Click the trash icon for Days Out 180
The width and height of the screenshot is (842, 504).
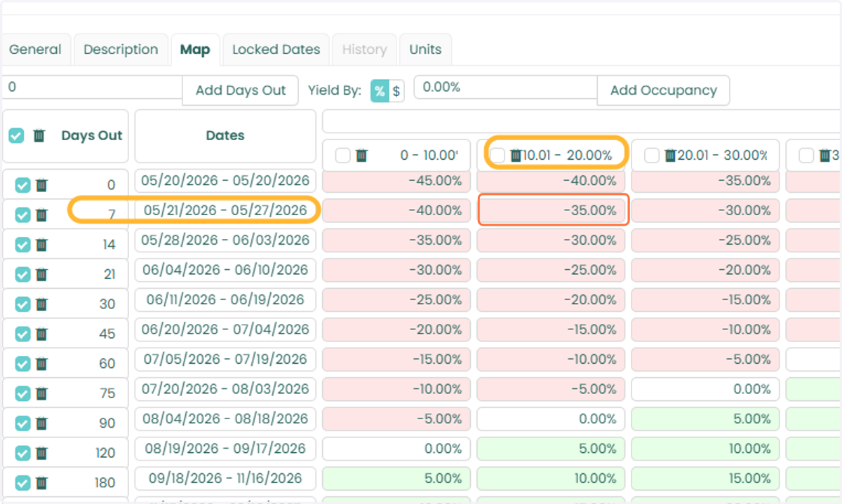click(x=41, y=483)
